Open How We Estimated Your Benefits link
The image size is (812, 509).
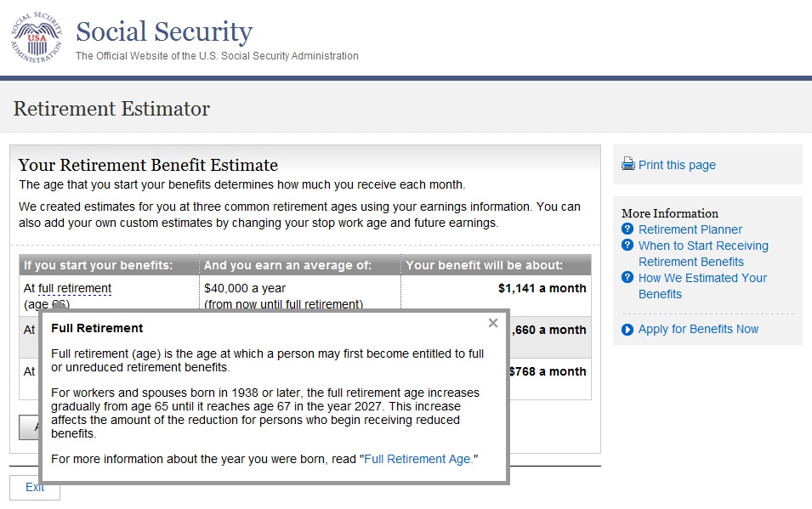[x=702, y=286]
